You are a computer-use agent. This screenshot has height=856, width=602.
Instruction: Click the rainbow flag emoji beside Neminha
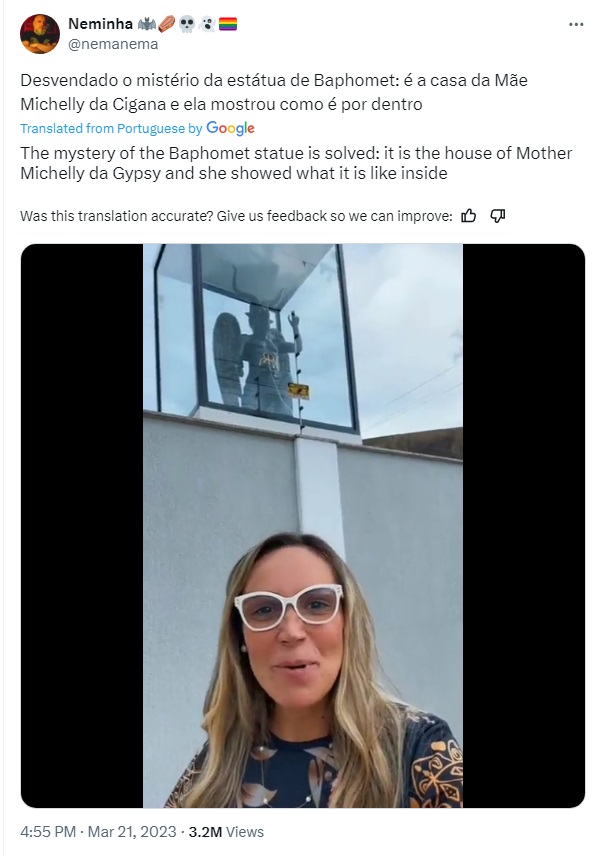click(228, 24)
